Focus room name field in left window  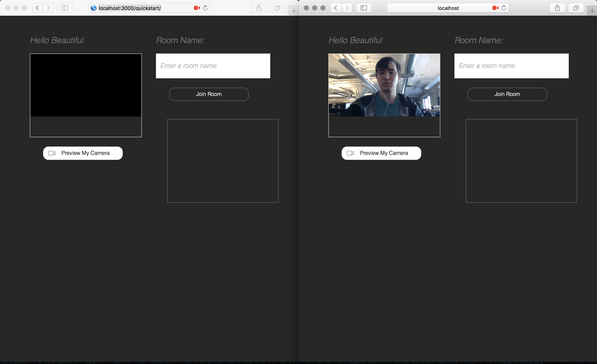(x=213, y=66)
